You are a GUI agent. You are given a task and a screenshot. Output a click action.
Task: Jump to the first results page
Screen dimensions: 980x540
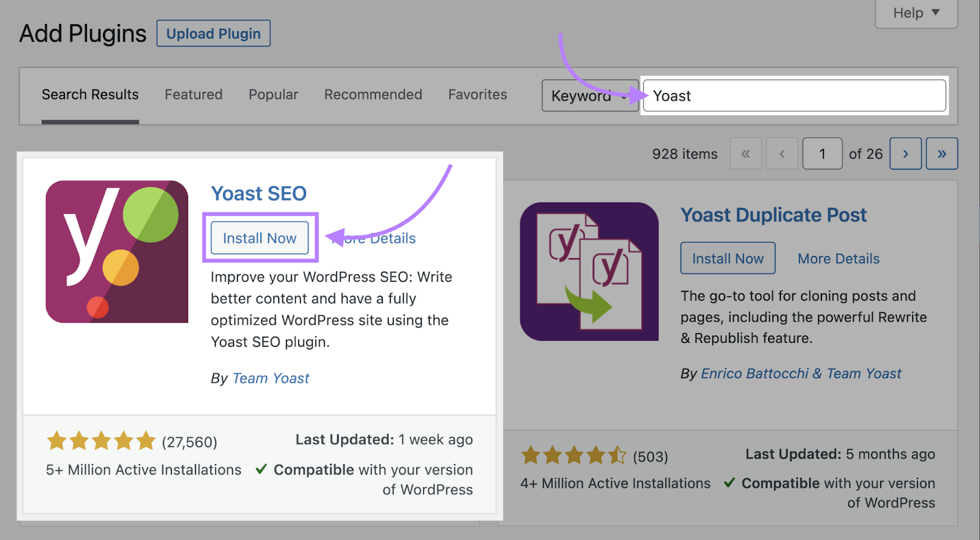click(x=745, y=154)
